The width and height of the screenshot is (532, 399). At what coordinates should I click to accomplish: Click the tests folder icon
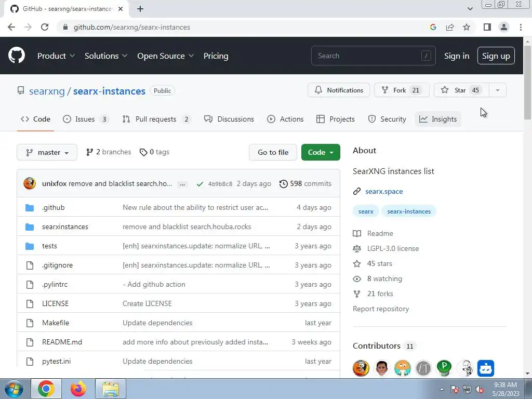pos(30,246)
